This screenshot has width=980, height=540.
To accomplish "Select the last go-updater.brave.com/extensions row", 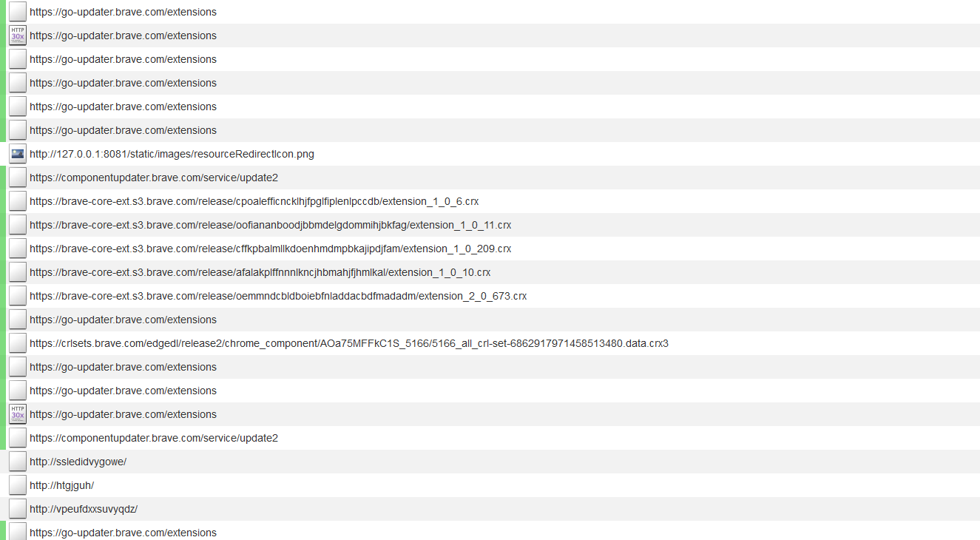I will 518,532.
